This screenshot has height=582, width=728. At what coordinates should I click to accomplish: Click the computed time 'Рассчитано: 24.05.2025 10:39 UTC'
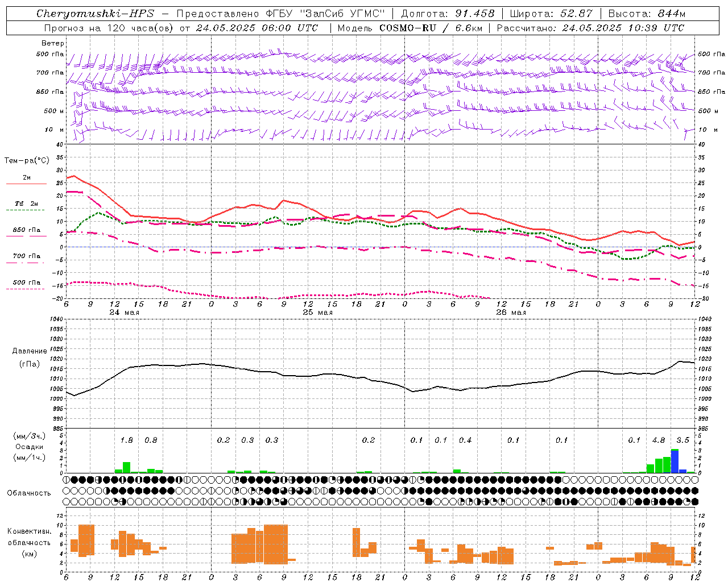click(x=590, y=28)
